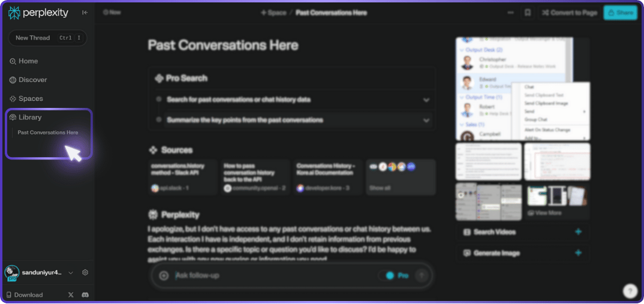Click Show all sources card
Image resolution: width=644 pixels, height=304 pixels.
(401, 177)
